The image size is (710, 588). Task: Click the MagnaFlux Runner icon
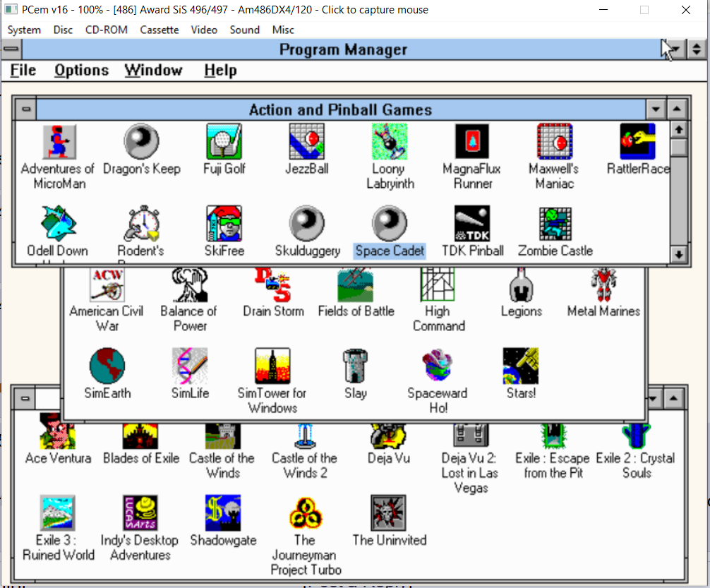472,142
